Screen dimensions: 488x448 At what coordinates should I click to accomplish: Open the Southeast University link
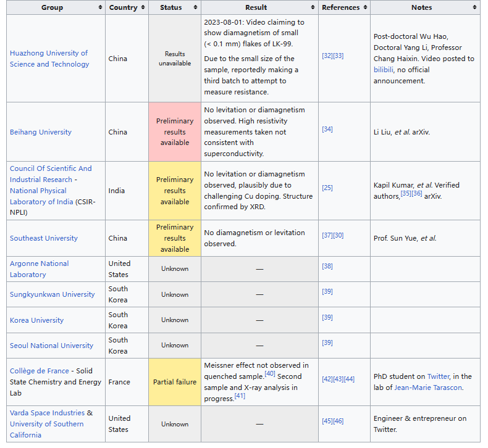pos(44,238)
